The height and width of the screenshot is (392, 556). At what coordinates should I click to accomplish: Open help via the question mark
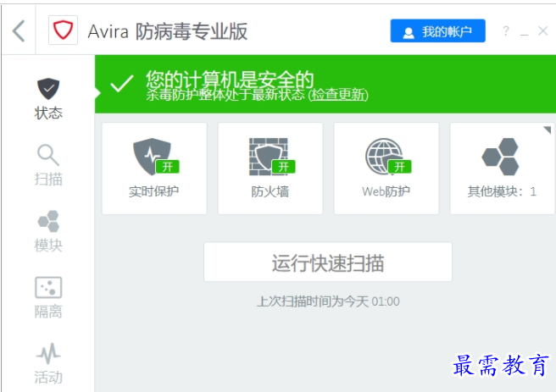pos(506,30)
